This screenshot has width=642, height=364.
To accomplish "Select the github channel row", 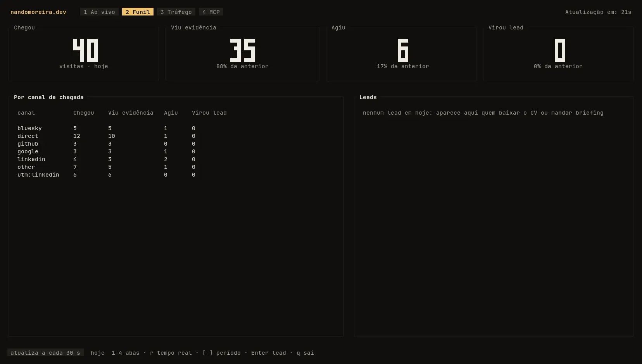I will [176, 144].
